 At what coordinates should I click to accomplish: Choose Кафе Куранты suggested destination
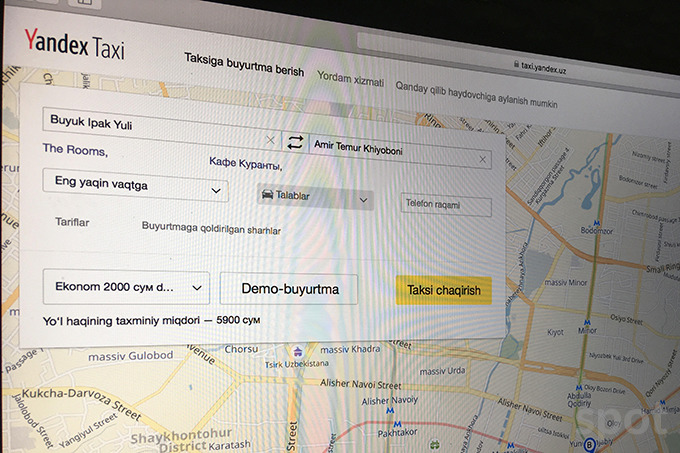tap(245, 164)
